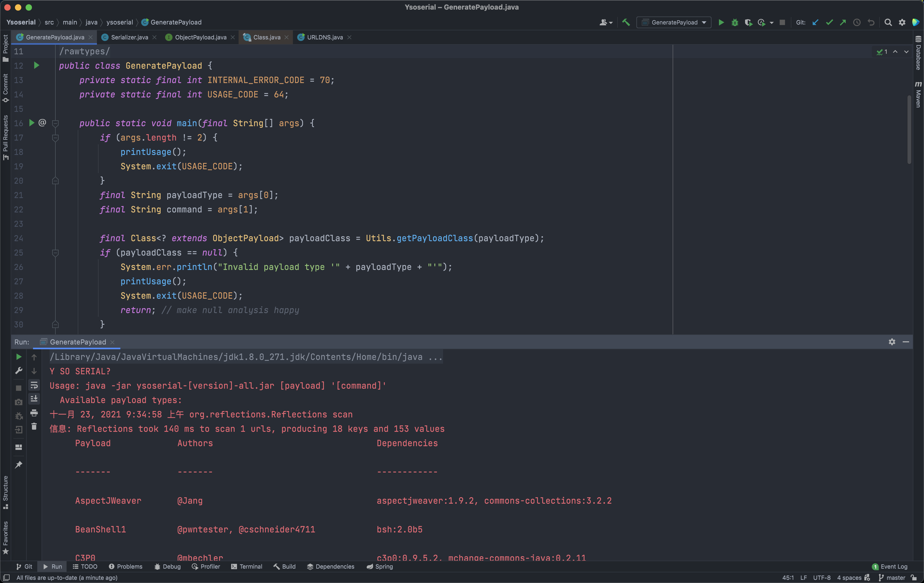Open profiler run options icon
The height and width of the screenshot is (583, 924).
click(762, 22)
